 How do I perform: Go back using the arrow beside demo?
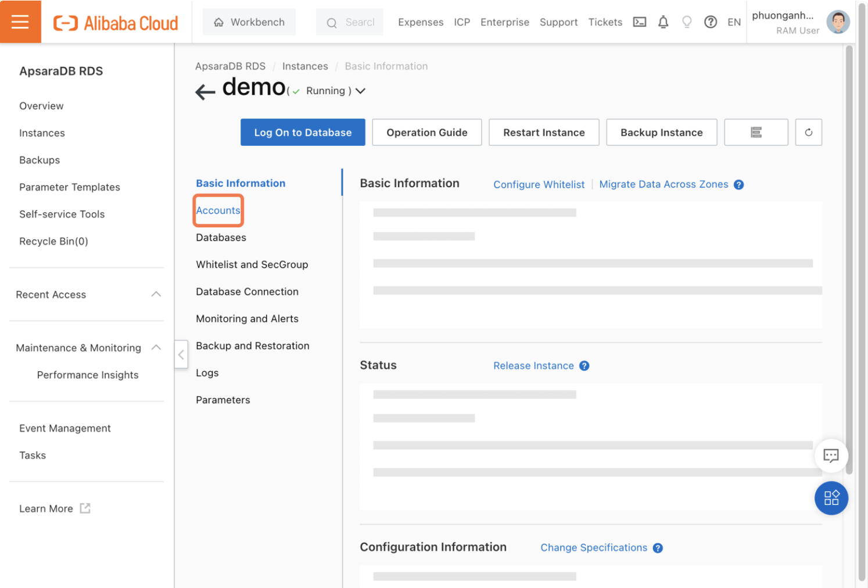(205, 91)
